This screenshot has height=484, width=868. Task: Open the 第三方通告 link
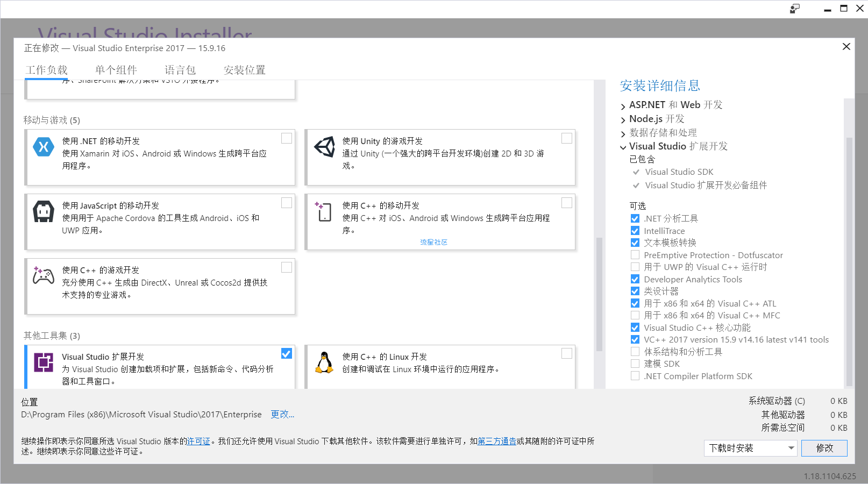click(x=497, y=441)
